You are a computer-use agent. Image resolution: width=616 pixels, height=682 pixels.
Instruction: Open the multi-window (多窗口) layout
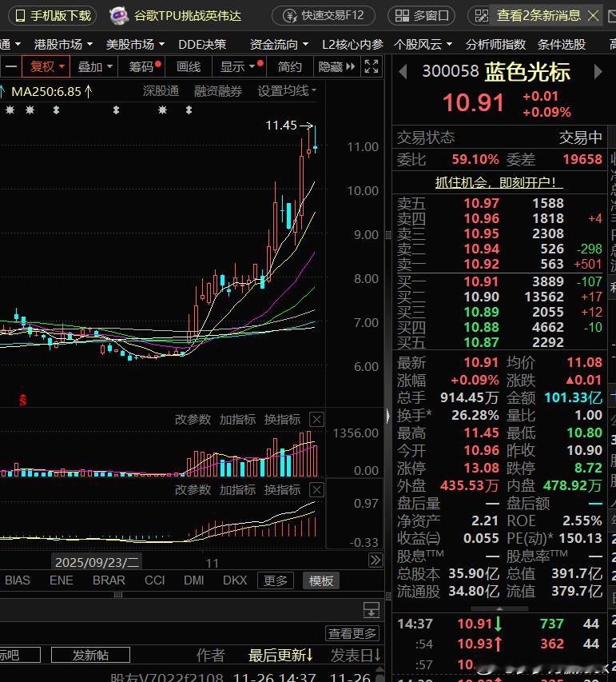pos(421,16)
